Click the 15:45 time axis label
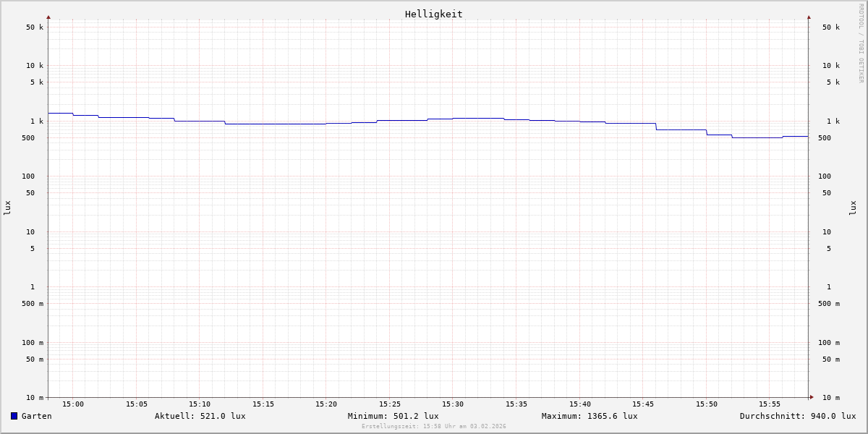The width and height of the screenshot is (868, 434). [x=643, y=404]
